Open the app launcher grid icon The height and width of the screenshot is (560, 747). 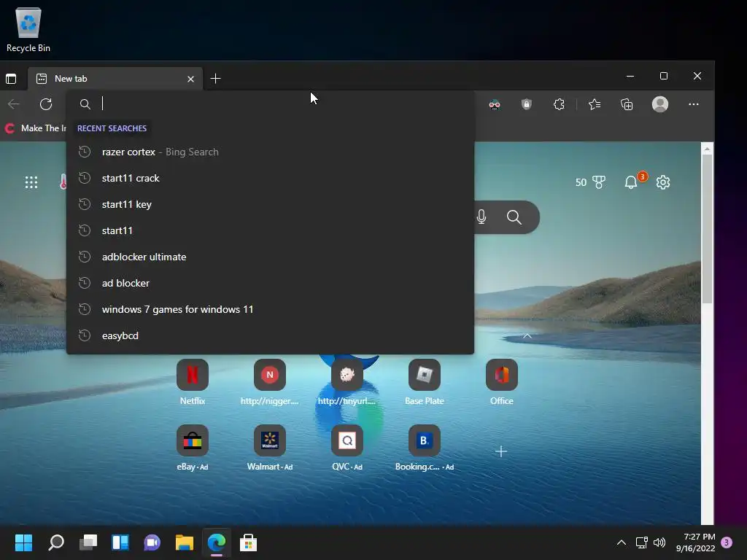(31, 182)
